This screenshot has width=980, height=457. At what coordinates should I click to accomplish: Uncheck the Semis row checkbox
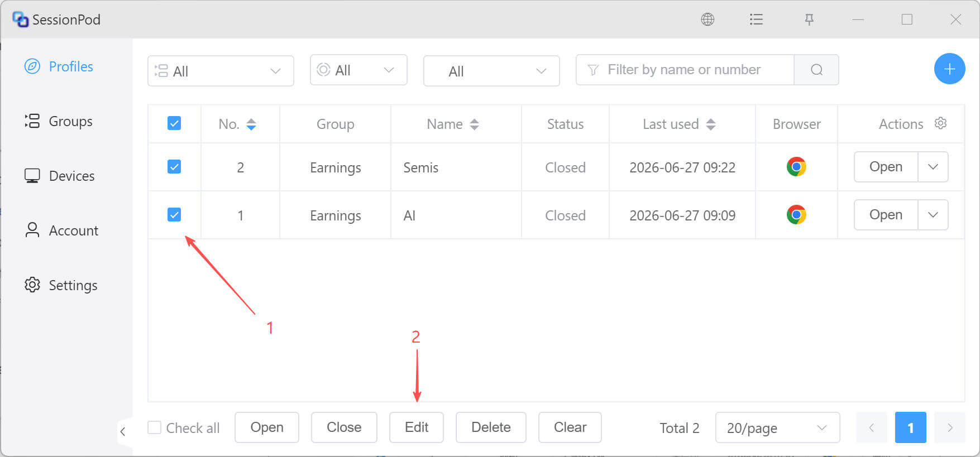coord(174,167)
